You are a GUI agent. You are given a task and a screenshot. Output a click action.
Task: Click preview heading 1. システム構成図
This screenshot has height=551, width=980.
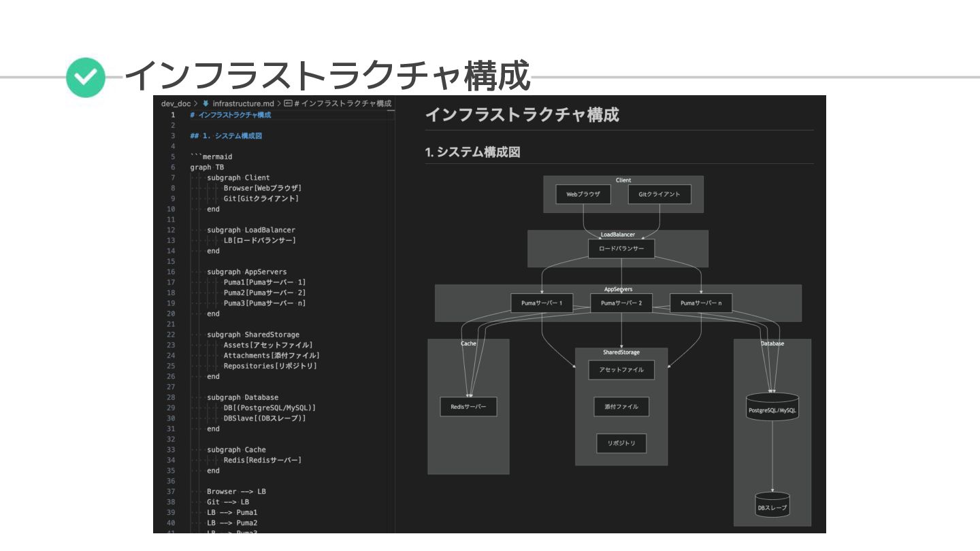[x=473, y=152]
